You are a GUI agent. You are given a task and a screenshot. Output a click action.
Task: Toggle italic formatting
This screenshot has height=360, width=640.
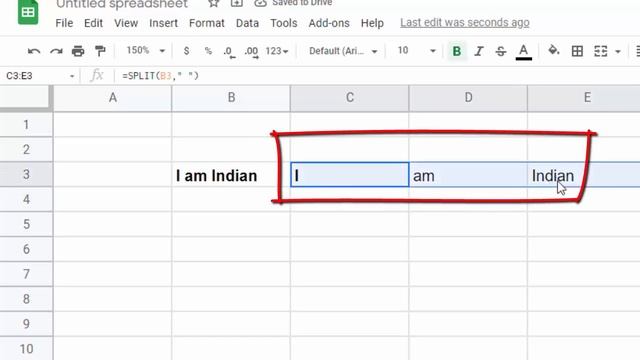(479, 51)
